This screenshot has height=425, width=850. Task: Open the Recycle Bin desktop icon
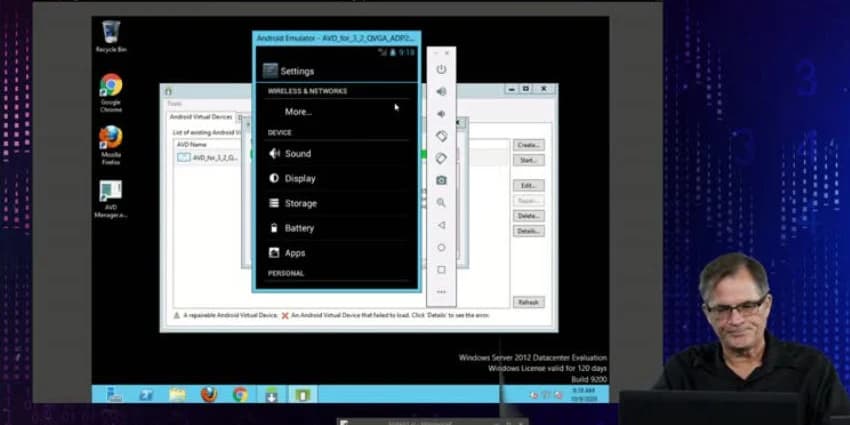pyautogui.click(x=111, y=36)
